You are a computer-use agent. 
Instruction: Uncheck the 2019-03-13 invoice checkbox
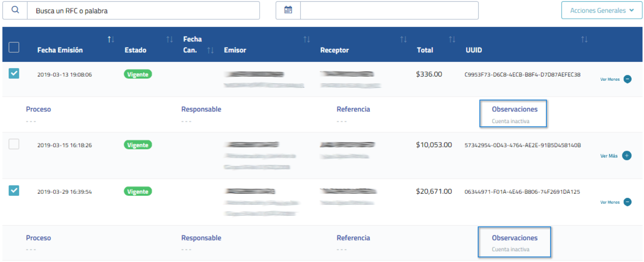14,74
